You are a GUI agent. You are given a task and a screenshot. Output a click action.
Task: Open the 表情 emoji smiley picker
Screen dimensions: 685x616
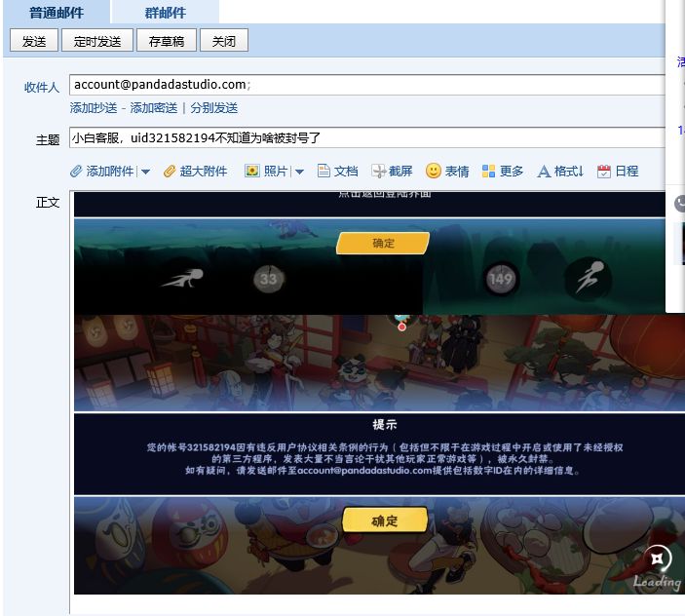pyautogui.click(x=433, y=171)
